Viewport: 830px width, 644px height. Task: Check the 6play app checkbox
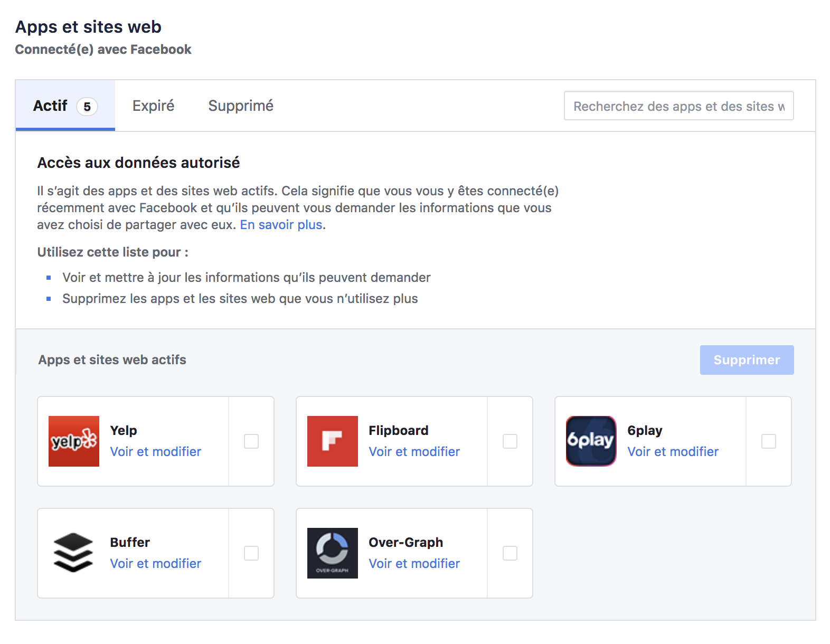pyautogui.click(x=769, y=441)
